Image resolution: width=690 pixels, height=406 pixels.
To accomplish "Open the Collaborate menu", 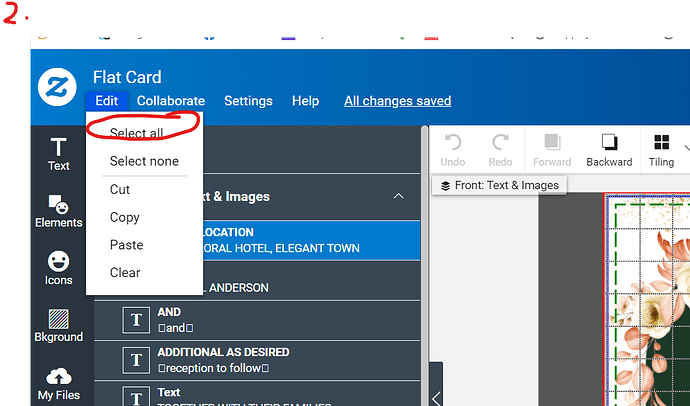I will (x=171, y=101).
